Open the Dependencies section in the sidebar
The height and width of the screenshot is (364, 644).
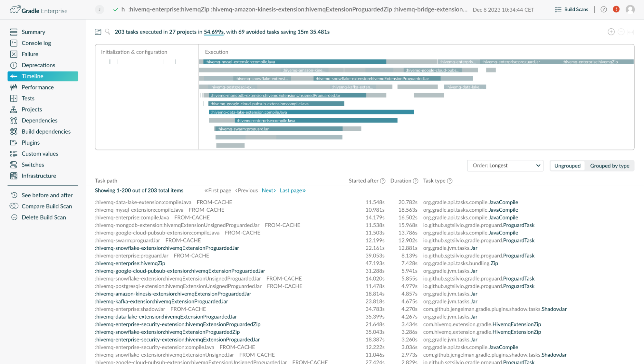pyautogui.click(x=39, y=120)
